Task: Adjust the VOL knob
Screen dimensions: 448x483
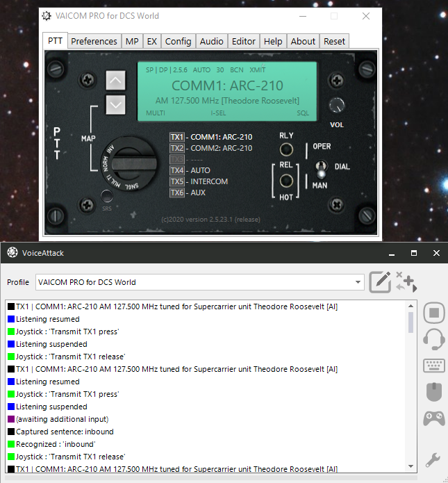Action: 337,106
